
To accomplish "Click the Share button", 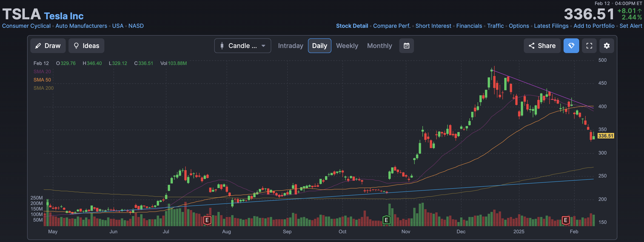I will point(542,46).
